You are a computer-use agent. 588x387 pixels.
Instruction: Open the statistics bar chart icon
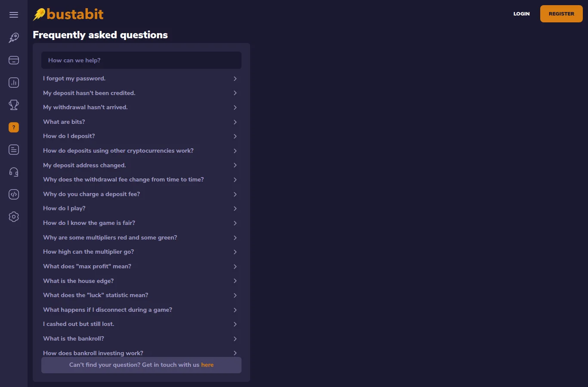14,83
